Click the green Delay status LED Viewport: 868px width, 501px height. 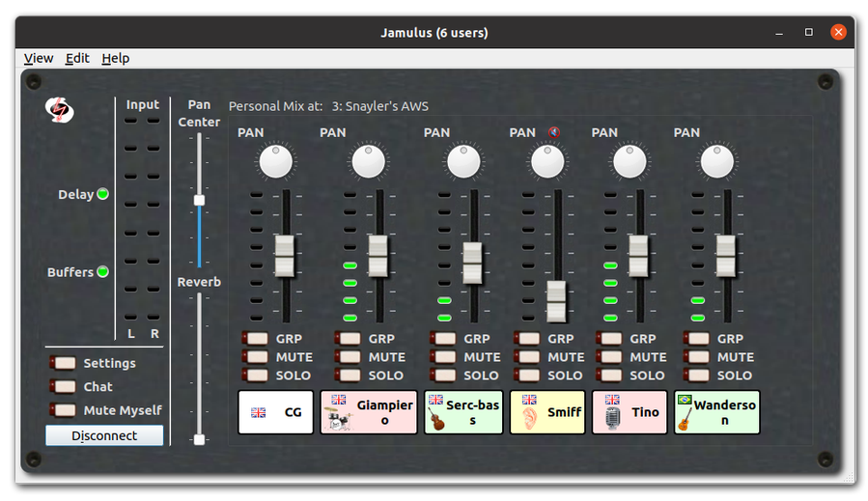click(x=103, y=194)
